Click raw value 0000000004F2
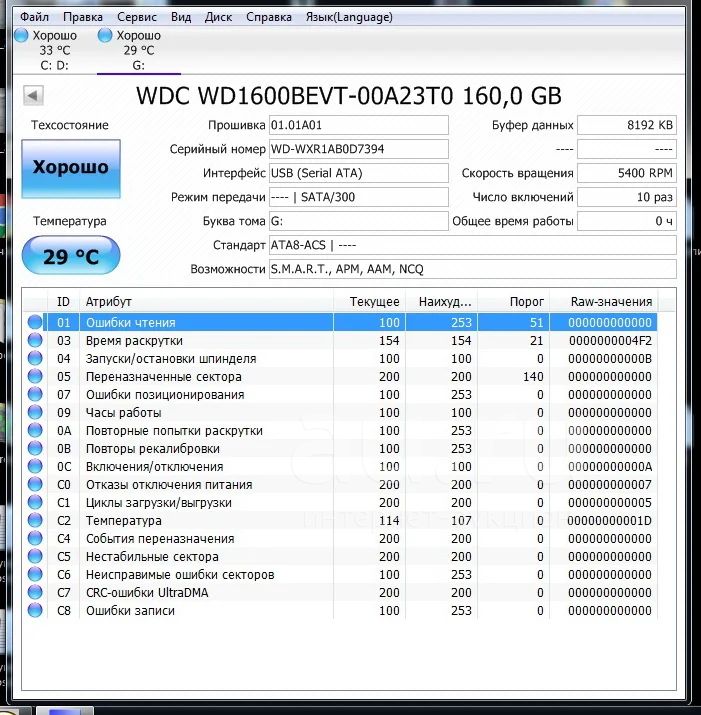The width and height of the screenshot is (701, 715). (610, 341)
